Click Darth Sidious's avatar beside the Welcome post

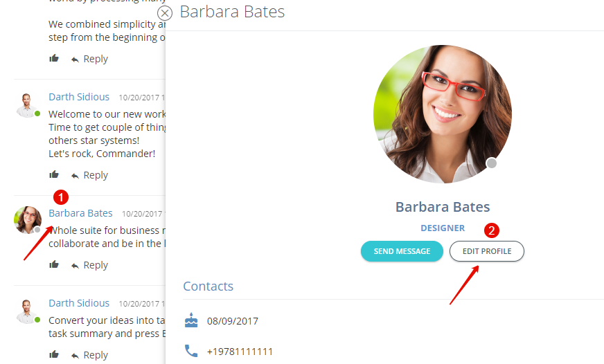coord(26,105)
